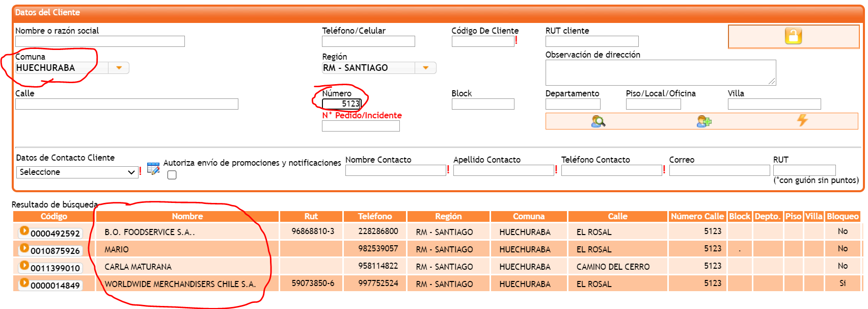Select arrow icon for code 0000014849
The height and width of the screenshot is (309, 868).
24,283
